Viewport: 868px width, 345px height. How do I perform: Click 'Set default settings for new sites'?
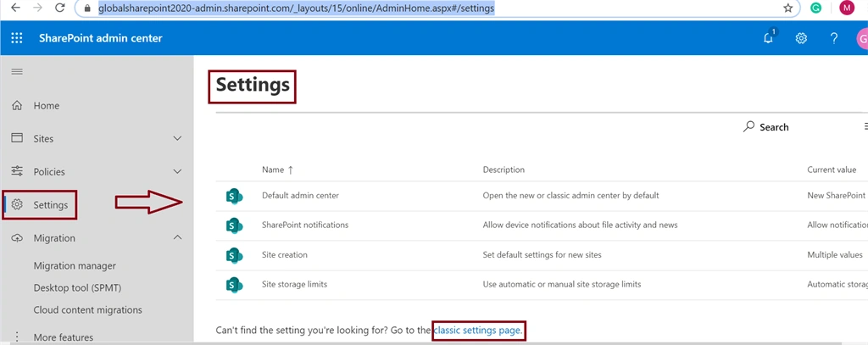542,255
